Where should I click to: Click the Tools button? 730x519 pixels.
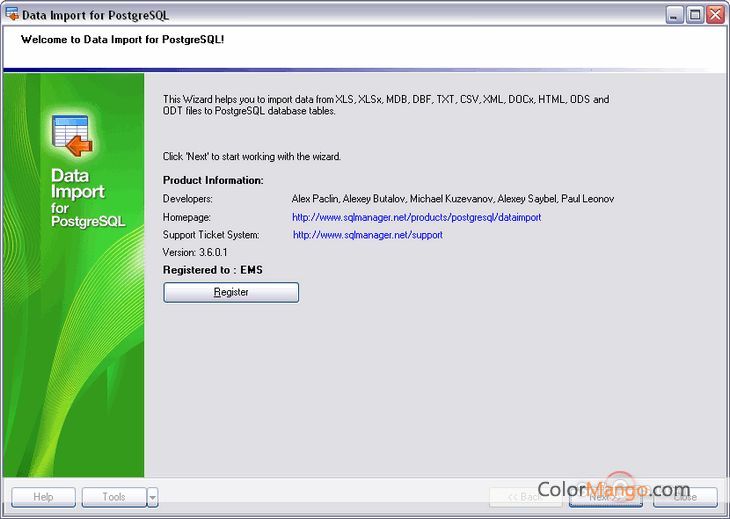click(114, 497)
